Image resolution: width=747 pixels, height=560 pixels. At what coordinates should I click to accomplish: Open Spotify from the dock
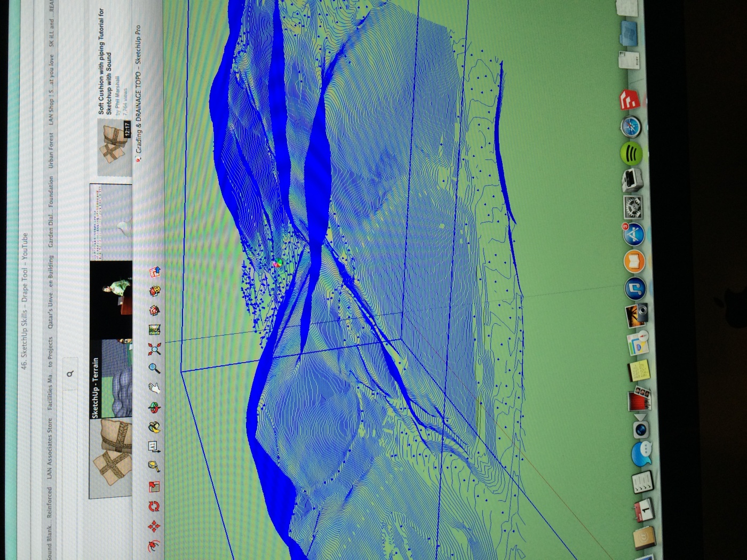coord(632,154)
